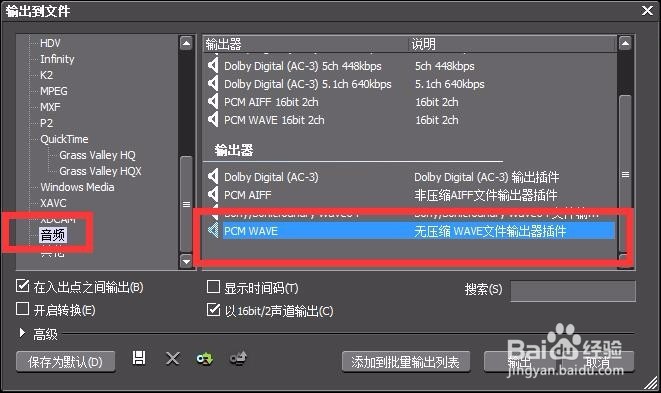Select HDV in the category tree
661x393 pixels.
(x=50, y=43)
